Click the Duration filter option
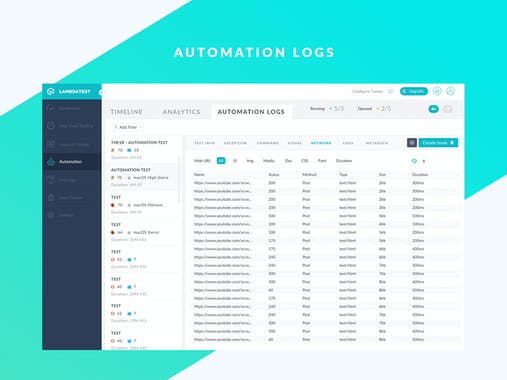 [x=344, y=161]
